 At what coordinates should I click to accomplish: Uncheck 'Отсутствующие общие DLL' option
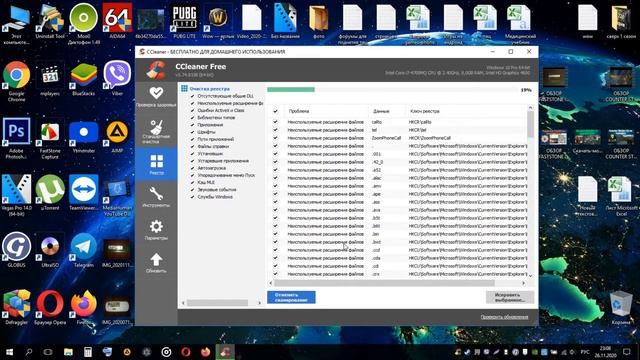(x=192, y=96)
